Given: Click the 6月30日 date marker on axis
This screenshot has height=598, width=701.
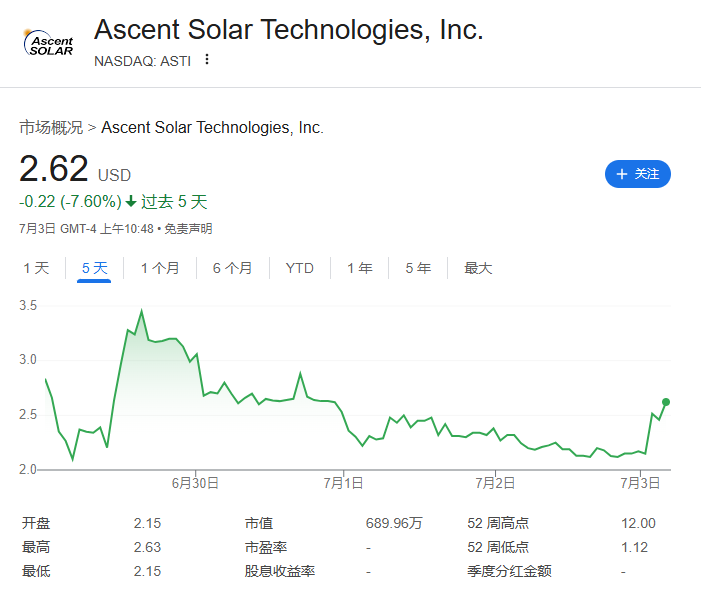Looking at the screenshot, I should point(195,483).
